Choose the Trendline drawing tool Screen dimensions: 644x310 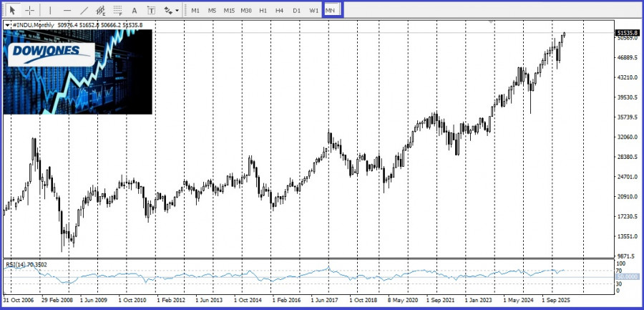pos(84,10)
